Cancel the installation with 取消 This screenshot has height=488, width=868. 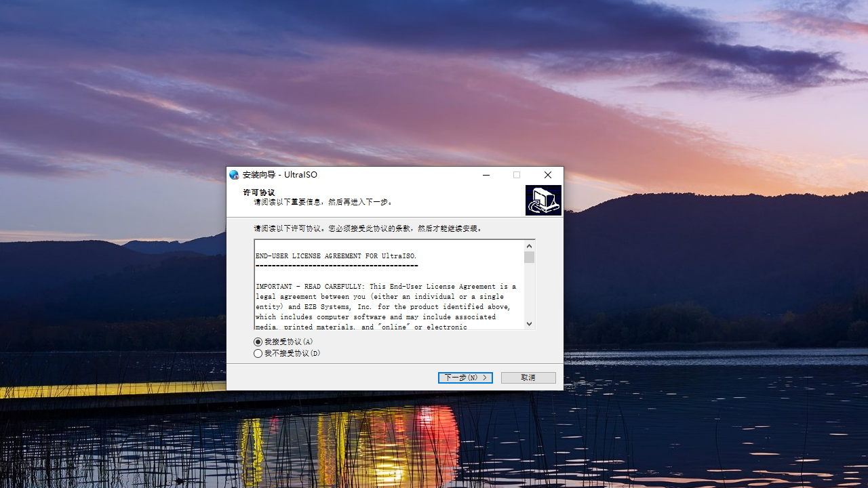click(x=528, y=378)
